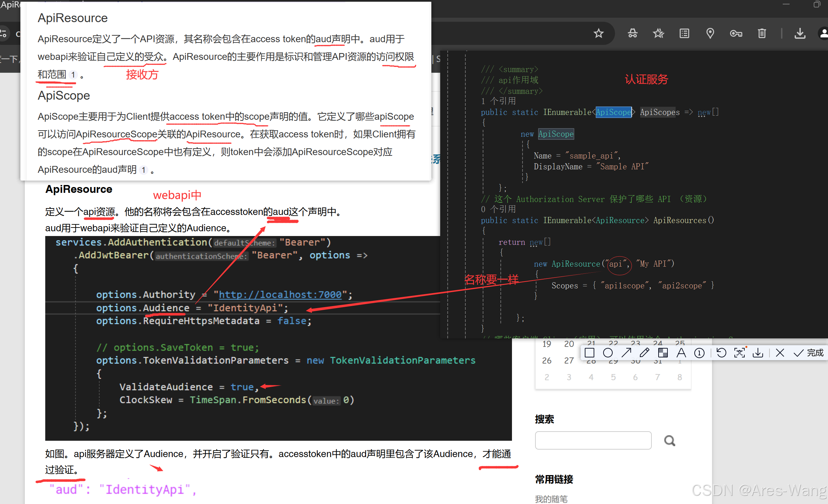
Task: Toggle the bookmark star for this page
Action: point(599,33)
